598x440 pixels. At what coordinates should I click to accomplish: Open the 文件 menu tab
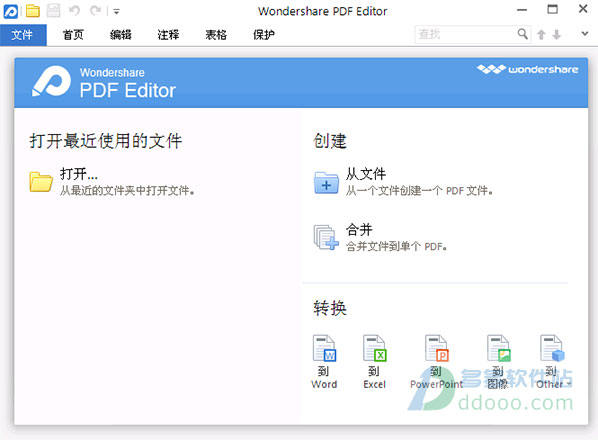(23, 35)
